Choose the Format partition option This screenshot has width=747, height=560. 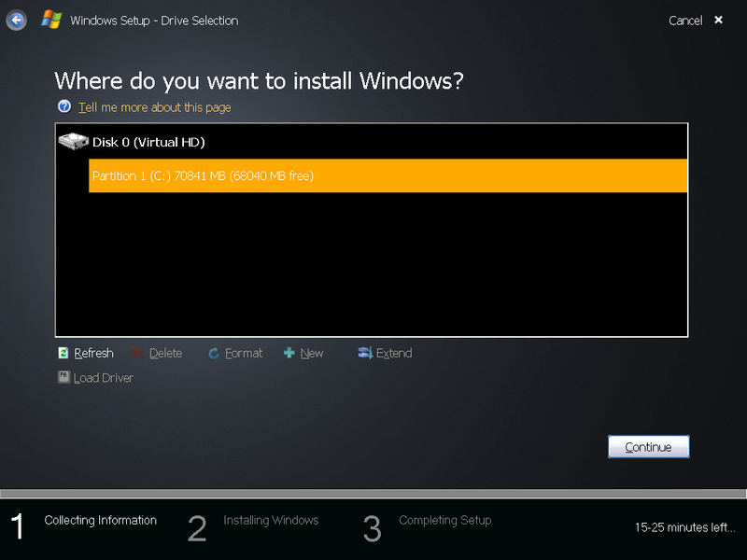pos(244,354)
